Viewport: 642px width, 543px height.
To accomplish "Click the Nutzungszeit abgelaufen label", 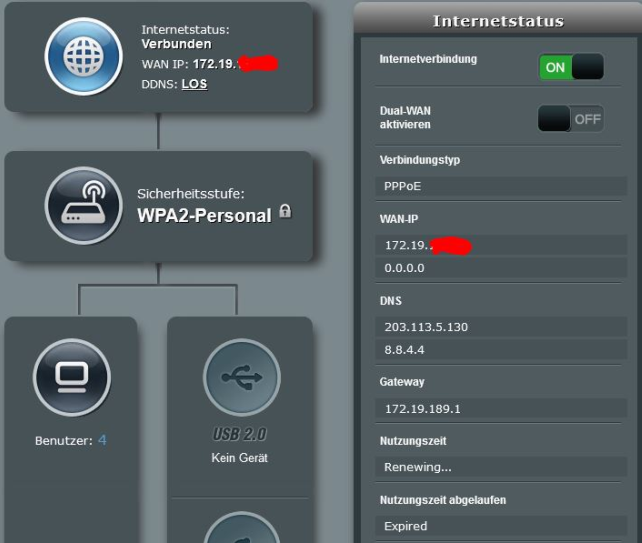I will point(443,500).
